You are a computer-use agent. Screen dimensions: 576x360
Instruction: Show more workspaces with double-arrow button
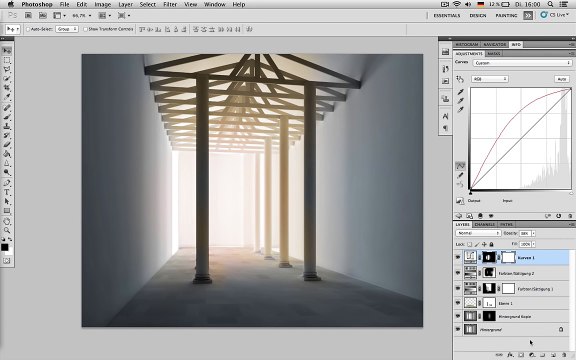[x=528, y=15]
